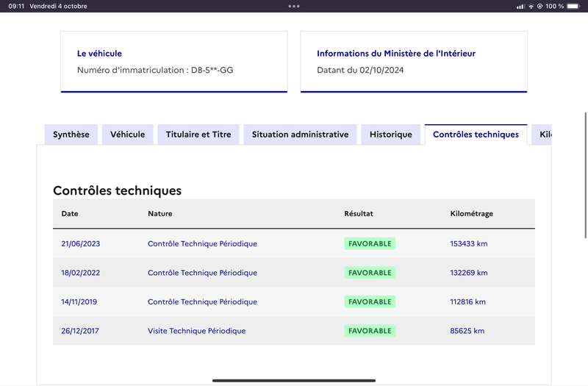Tap the Vendredi 4 octobre date text
The width and height of the screenshot is (588, 386).
coord(58,7)
